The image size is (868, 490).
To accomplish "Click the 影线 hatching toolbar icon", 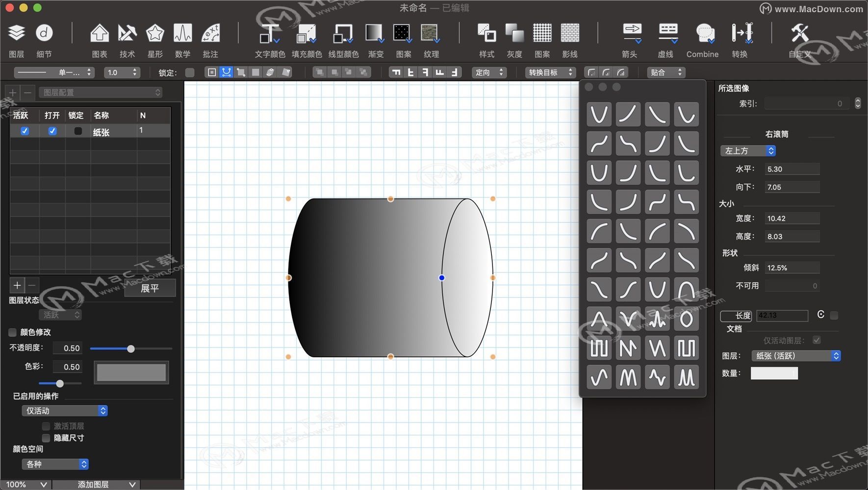I will click(570, 33).
